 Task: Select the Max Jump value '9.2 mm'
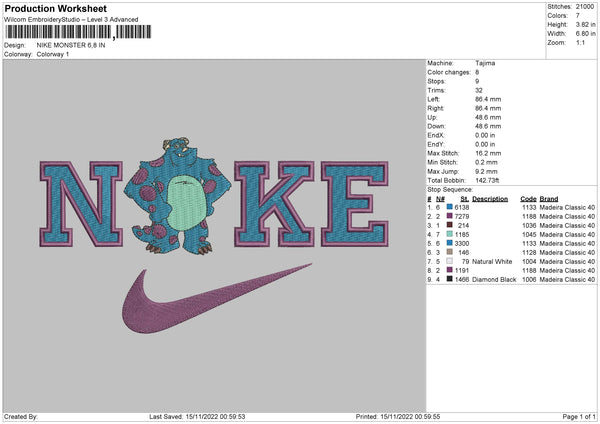point(486,171)
